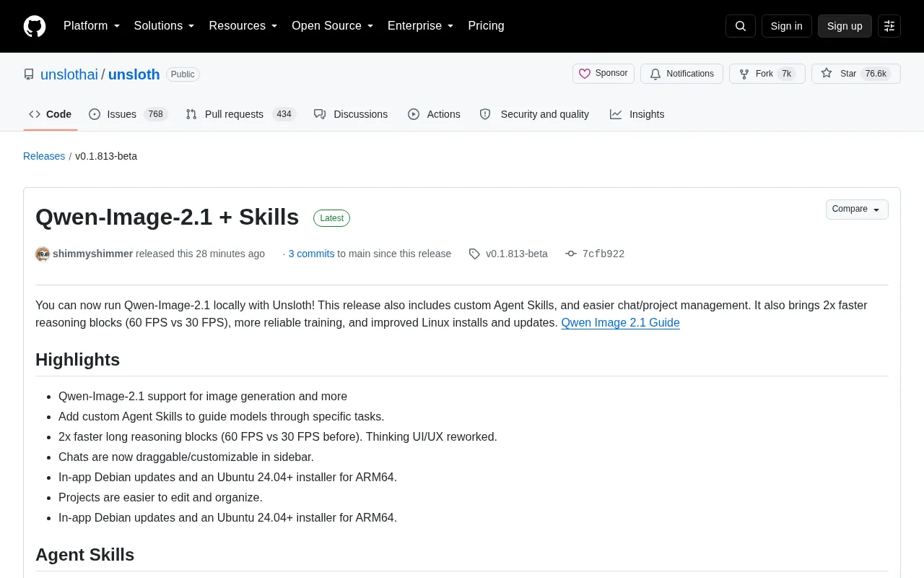Click 'Qwen-Image-2.1 support for image generation' bullet

click(x=203, y=396)
